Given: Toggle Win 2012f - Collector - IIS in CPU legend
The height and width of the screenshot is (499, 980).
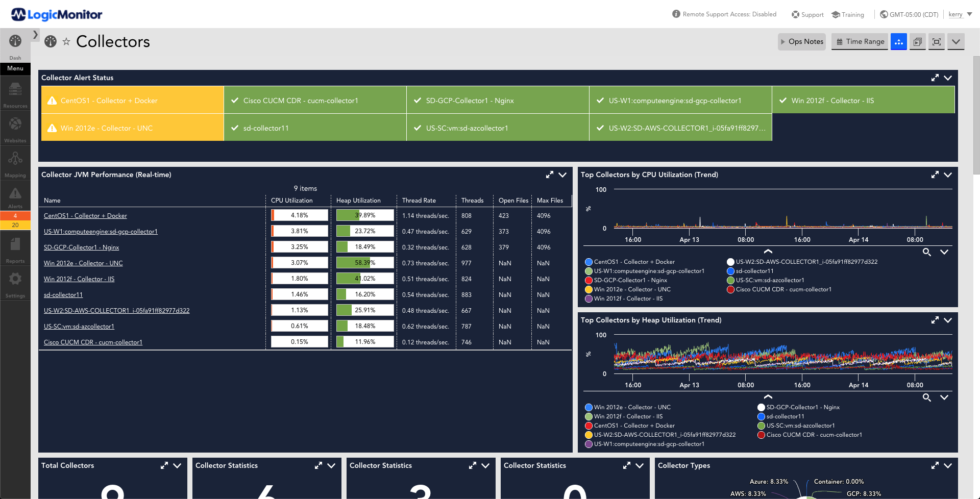Looking at the screenshot, I should [x=624, y=298].
